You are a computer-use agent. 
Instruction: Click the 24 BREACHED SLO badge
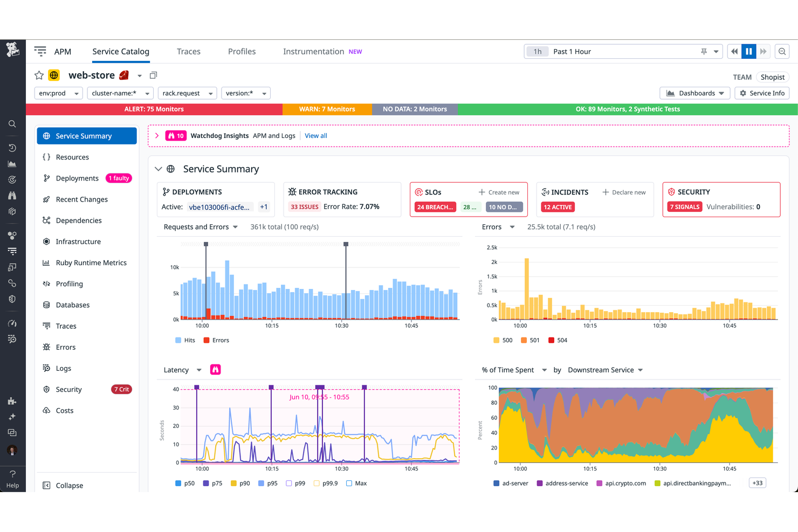pos(435,206)
